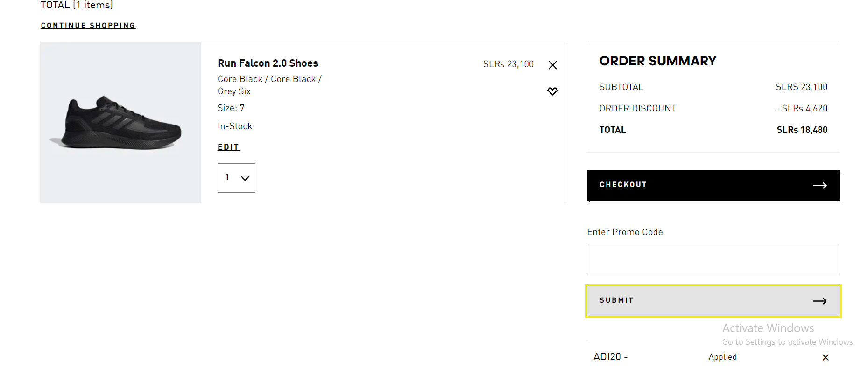Click the Applied status text
Viewport: 868px width, 369px height.
pyautogui.click(x=722, y=357)
